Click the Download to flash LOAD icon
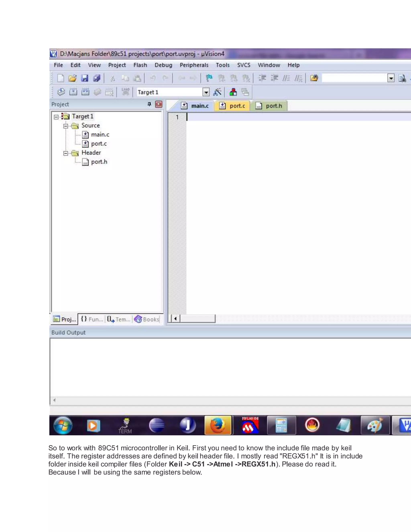The height and width of the screenshot is (532, 411). pos(126,92)
